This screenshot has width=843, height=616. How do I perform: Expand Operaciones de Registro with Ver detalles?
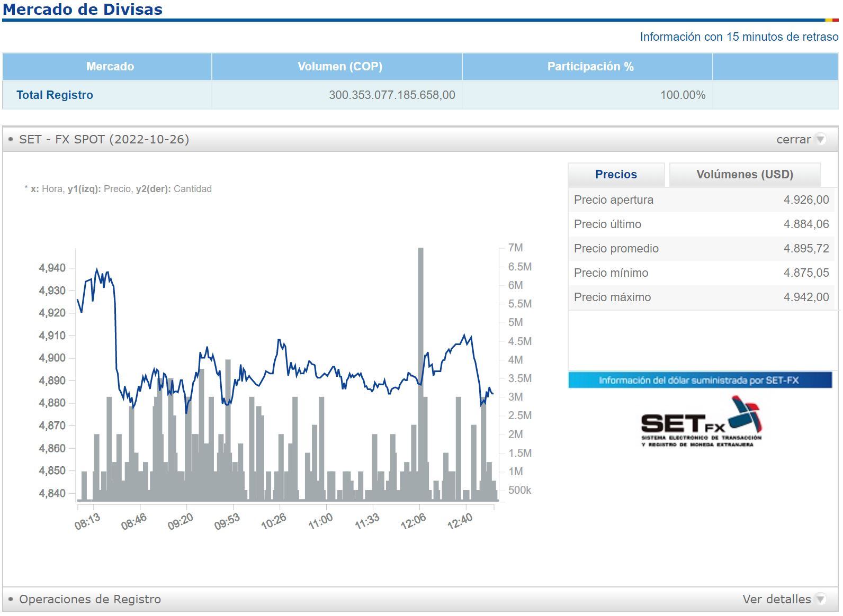(776, 599)
